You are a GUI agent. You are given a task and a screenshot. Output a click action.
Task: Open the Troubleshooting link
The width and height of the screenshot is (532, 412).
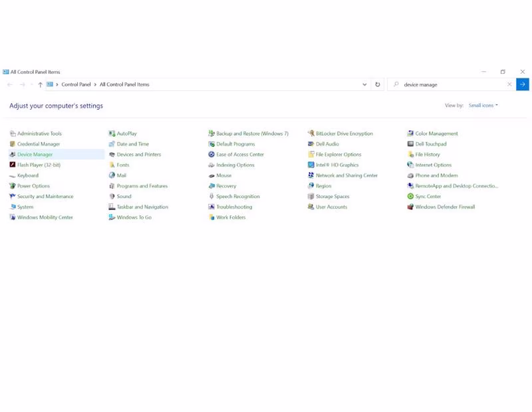234,207
